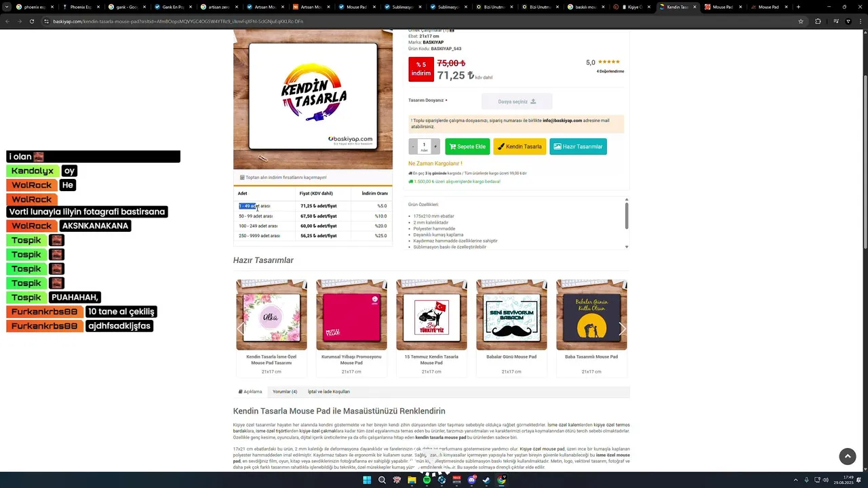Open the browser extensions puzzle icon
This screenshot has width=868, height=488.
tap(818, 21)
